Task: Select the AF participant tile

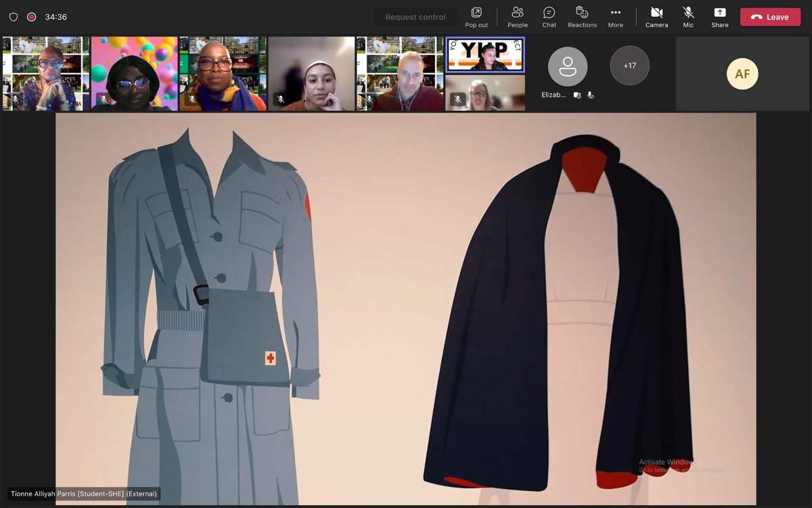Action: (742, 74)
